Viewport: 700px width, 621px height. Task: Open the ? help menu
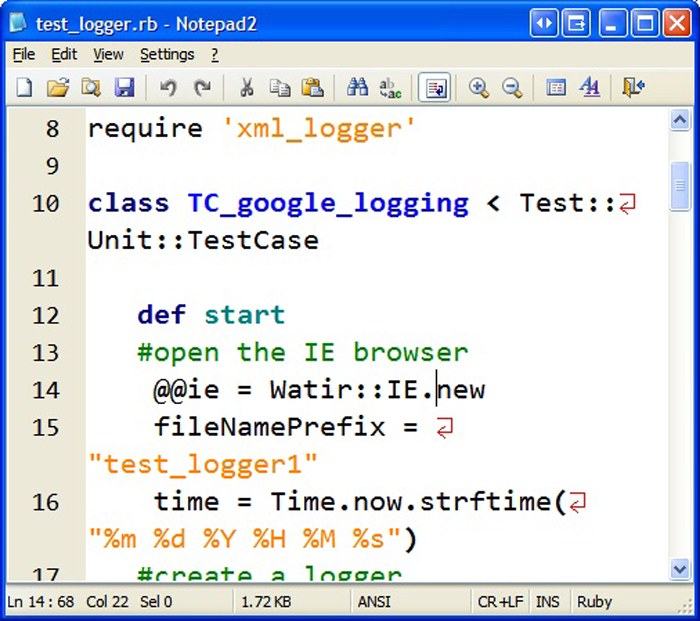[215, 54]
